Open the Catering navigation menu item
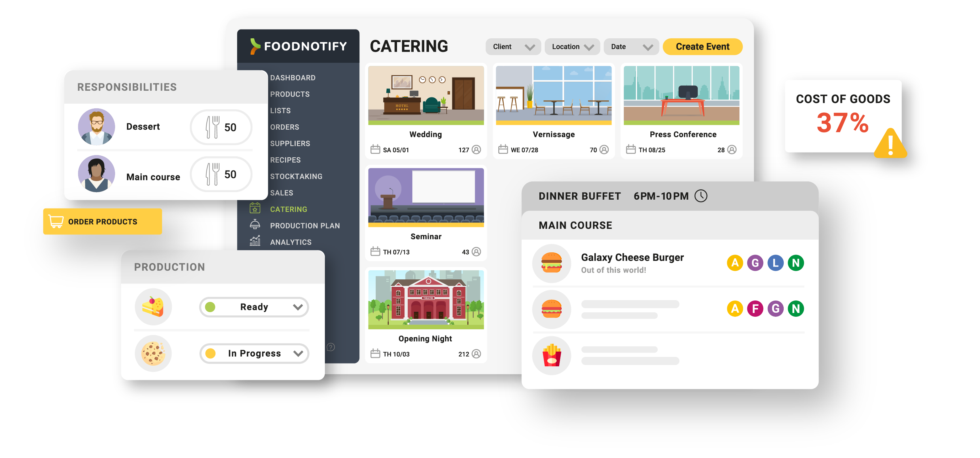The height and width of the screenshot is (458, 980). click(288, 209)
